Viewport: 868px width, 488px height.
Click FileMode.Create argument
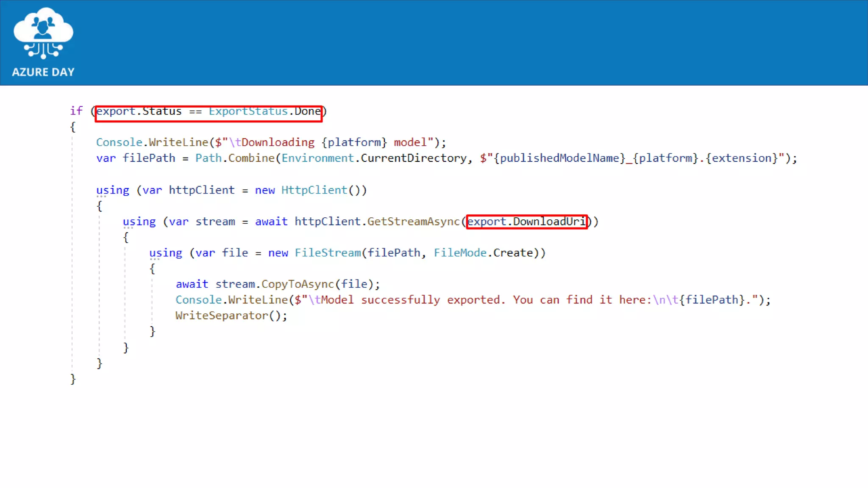point(483,253)
